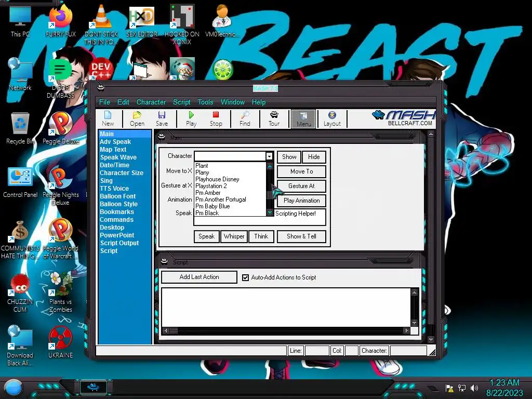Viewport: 532px width, 399px height.
Task: Select Speak Wave in the sidebar
Action: click(x=118, y=157)
